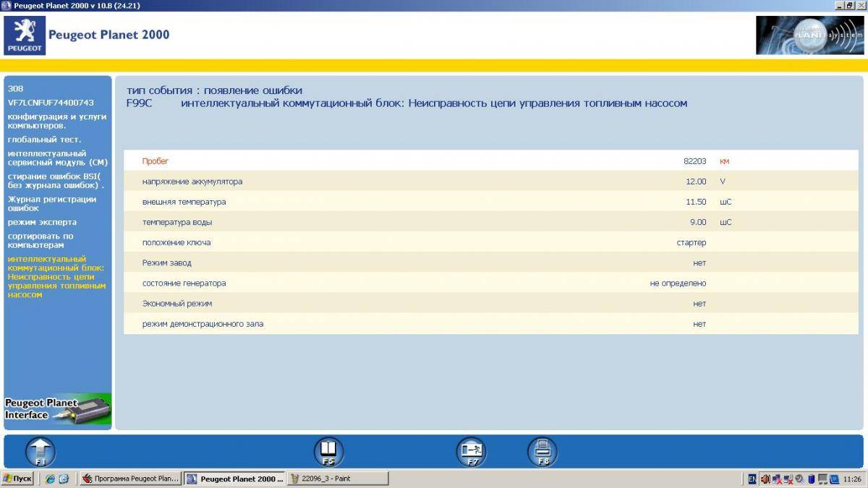
Task: Open the F5 help book icon
Action: (x=328, y=452)
